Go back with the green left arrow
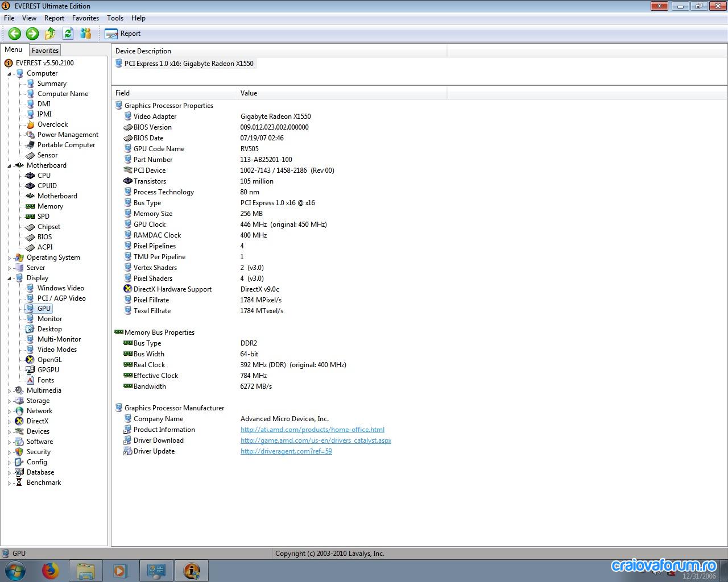728x582 pixels. pos(15,34)
